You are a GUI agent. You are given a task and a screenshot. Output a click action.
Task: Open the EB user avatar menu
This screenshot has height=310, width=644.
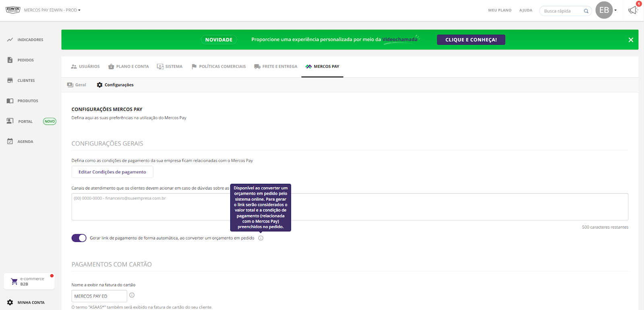[x=604, y=10]
